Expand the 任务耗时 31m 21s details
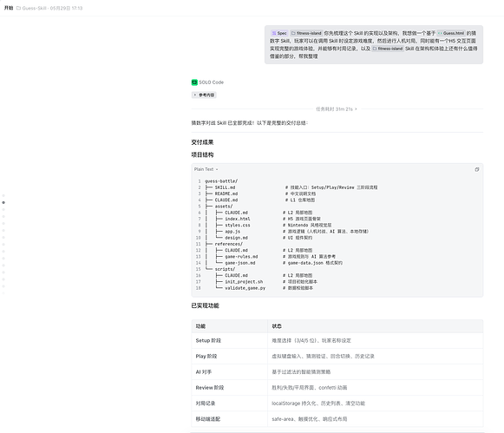The width and height of the screenshot is (504, 433). [337, 109]
